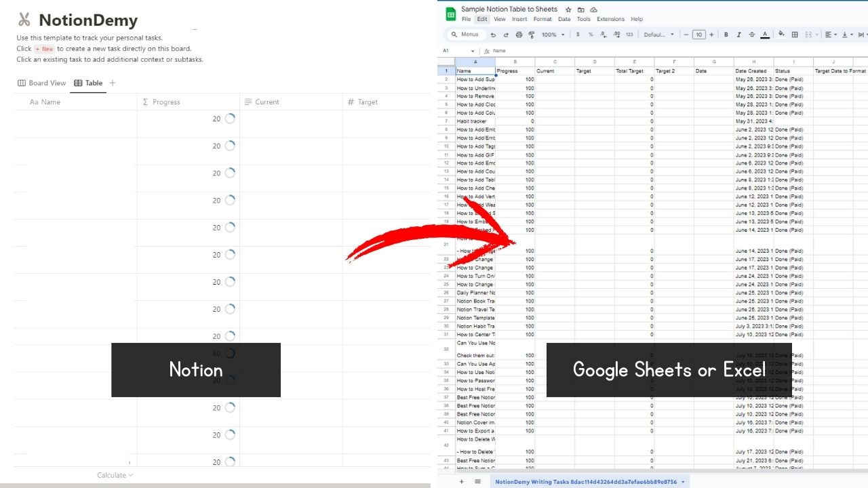The height and width of the screenshot is (488, 868).
Task: Click the borders icon in the toolbar
Action: [795, 34]
